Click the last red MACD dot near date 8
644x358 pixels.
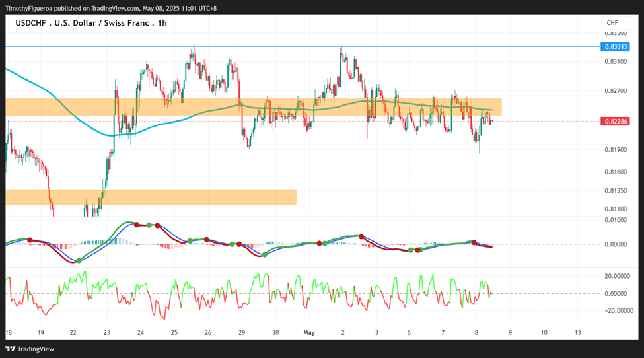[474, 242]
